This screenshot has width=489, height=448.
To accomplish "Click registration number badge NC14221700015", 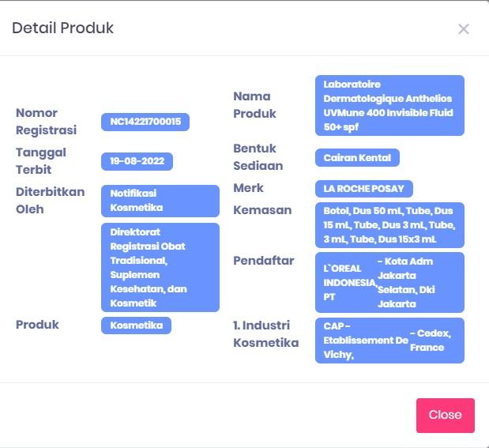I will pyautogui.click(x=145, y=122).
